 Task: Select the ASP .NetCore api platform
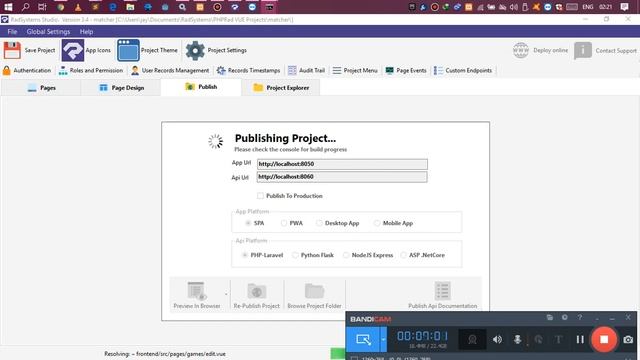pyautogui.click(x=403, y=255)
